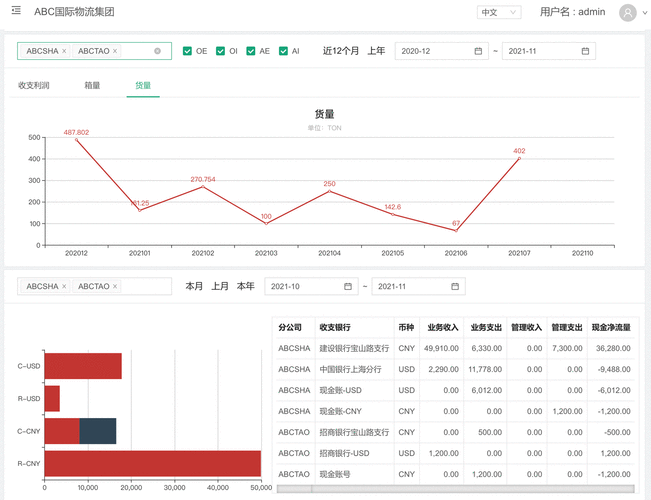This screenshot has height=500, width=651.
Task: Open calendar icon of 2020-12 date field
Action: coord(479,51)
